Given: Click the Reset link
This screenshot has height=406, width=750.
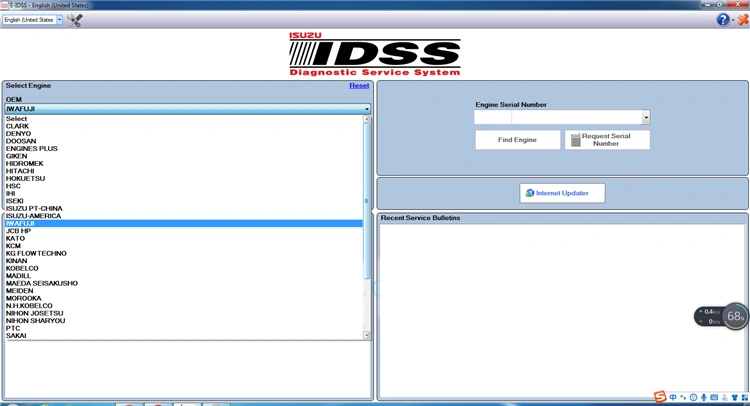Looking at the screenshot, I should (359, 86).
